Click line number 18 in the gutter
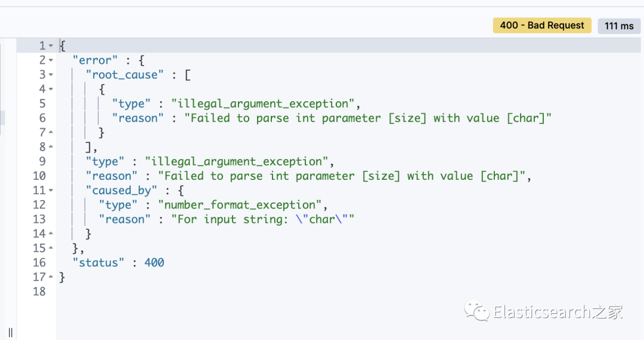644x340 pixels. click(39, 292)
